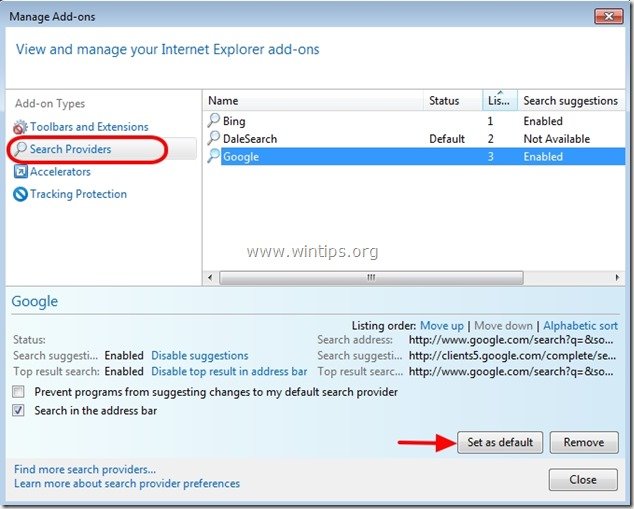Click Disable suggestions link
This screenshot has height=509, width=634.
point(199,355)
